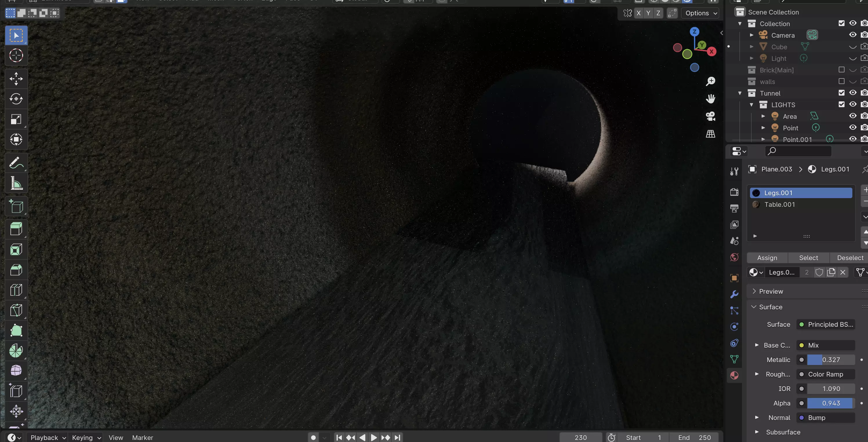
Task: Select the Add Cube tool
Action: pyautogui.click(x=16, y=206)
